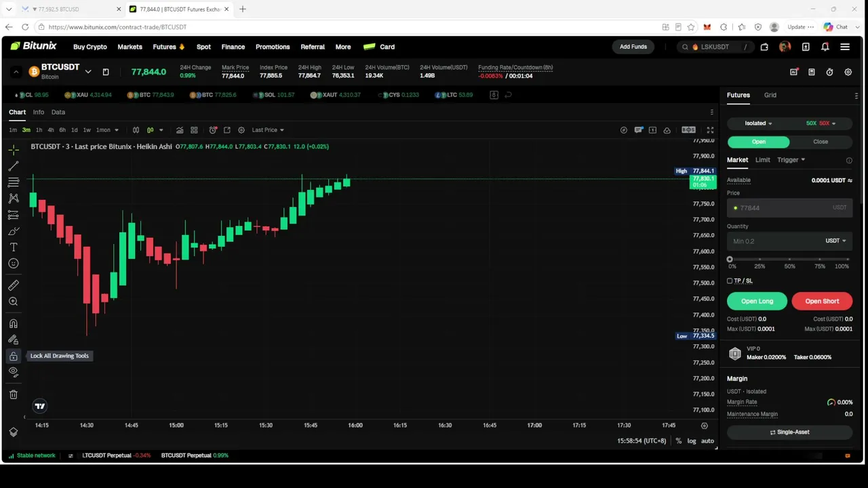Click the Add Funds button
The image size is (868, 488).
click(633, 47)
